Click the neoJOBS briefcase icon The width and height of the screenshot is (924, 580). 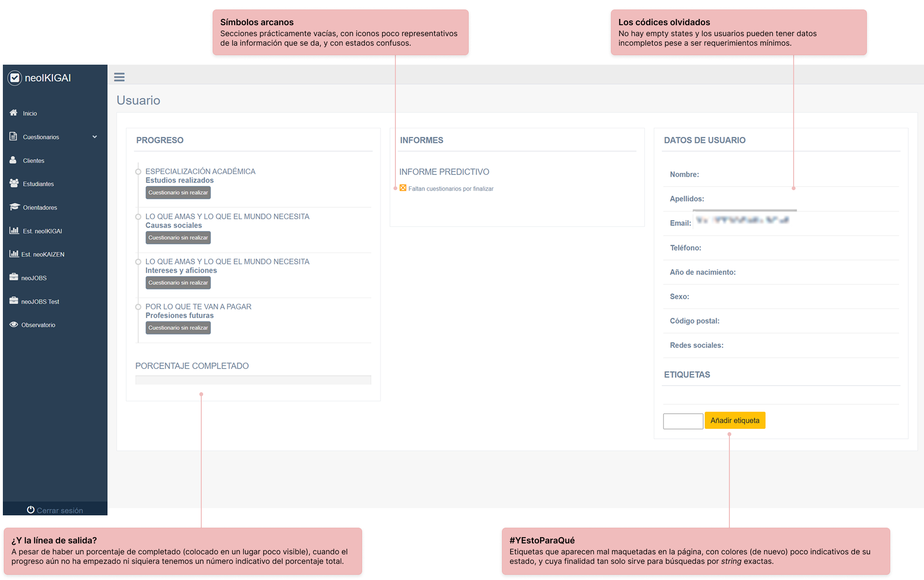click(x=14, y=277)
